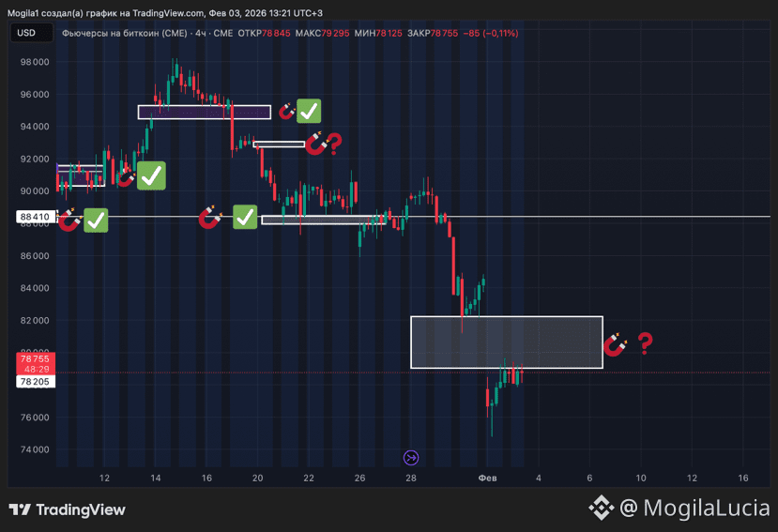Click the 82 000 price axis label
Screen dimensions: 778x532
click(x=35, y=321)
